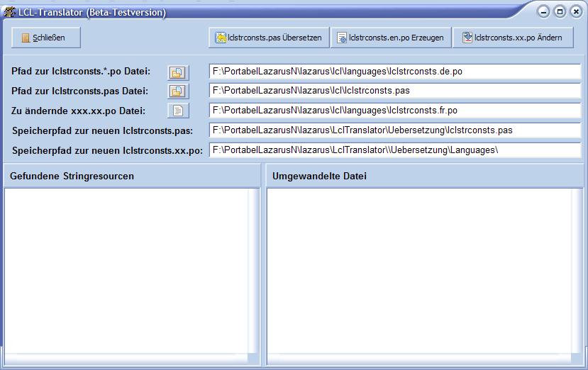Click document icon for xxx.xx.po Datei
The height and width of the screenshot is (370, 588).
(177, 111)
